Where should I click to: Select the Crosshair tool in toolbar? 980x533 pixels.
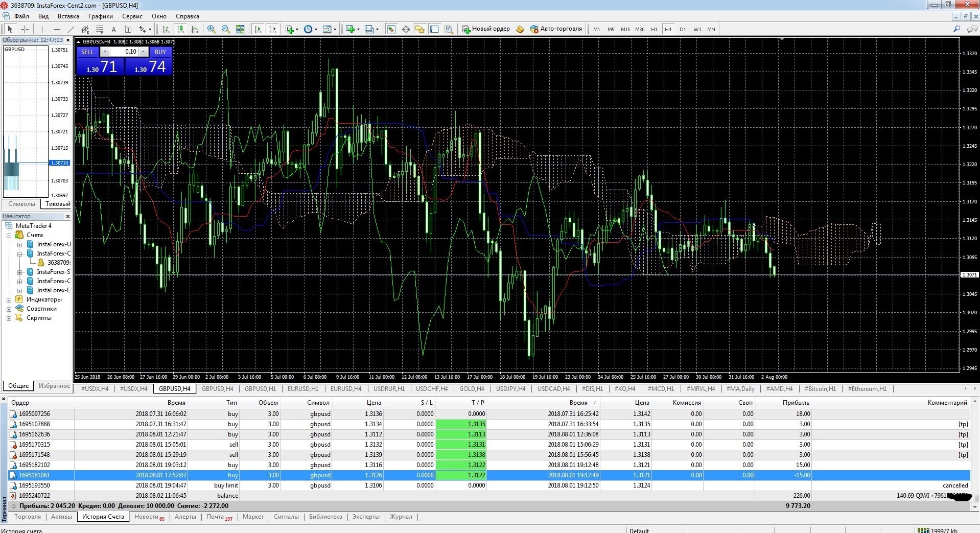click(x=25, y=29)
